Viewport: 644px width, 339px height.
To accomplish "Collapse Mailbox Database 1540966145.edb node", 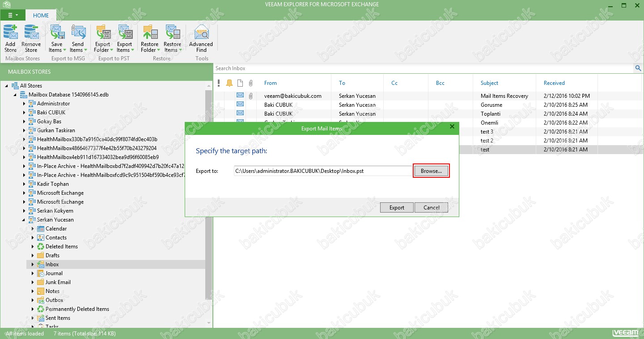I will pyautogui.click(x=15, y=95).
